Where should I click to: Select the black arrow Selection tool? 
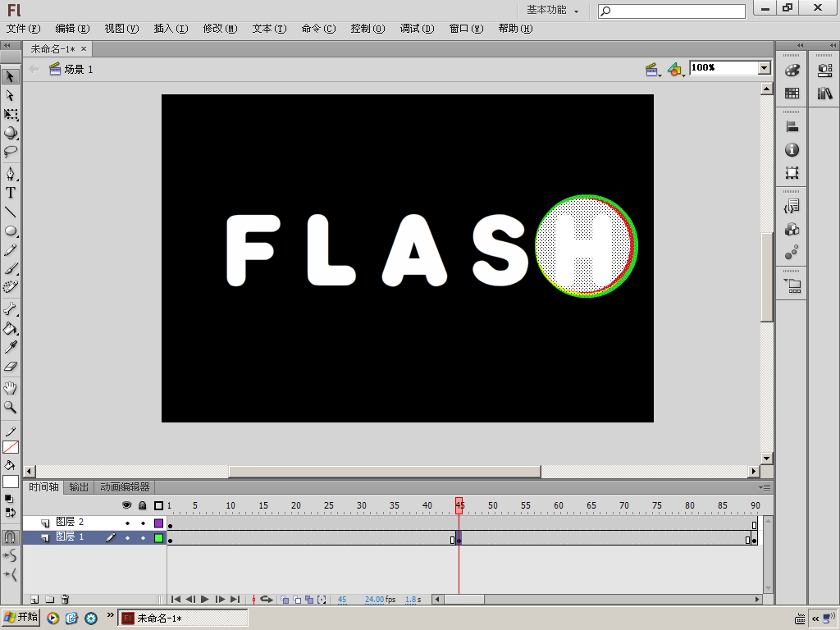click(10, 76)
